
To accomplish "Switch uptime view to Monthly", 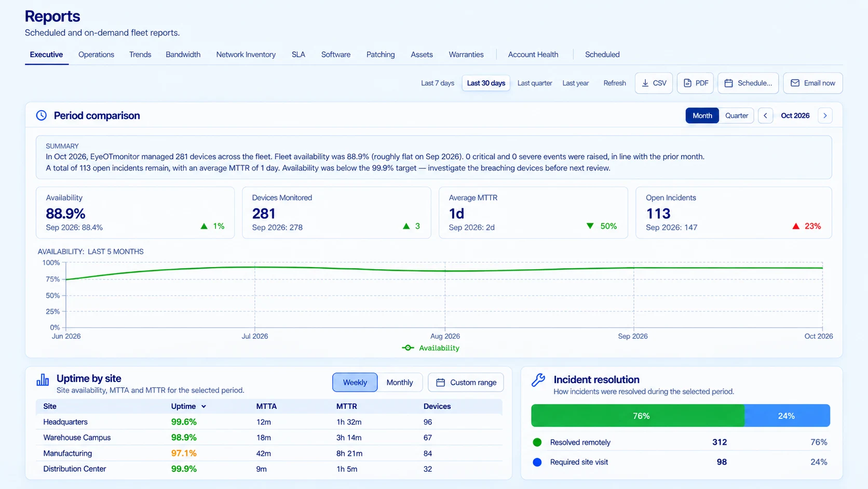I will [x=400, y=382].
